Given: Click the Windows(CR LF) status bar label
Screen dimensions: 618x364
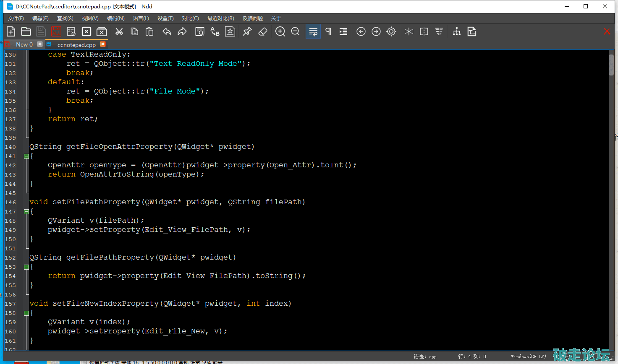Looking at the screenshot, I should coord(528,356).
